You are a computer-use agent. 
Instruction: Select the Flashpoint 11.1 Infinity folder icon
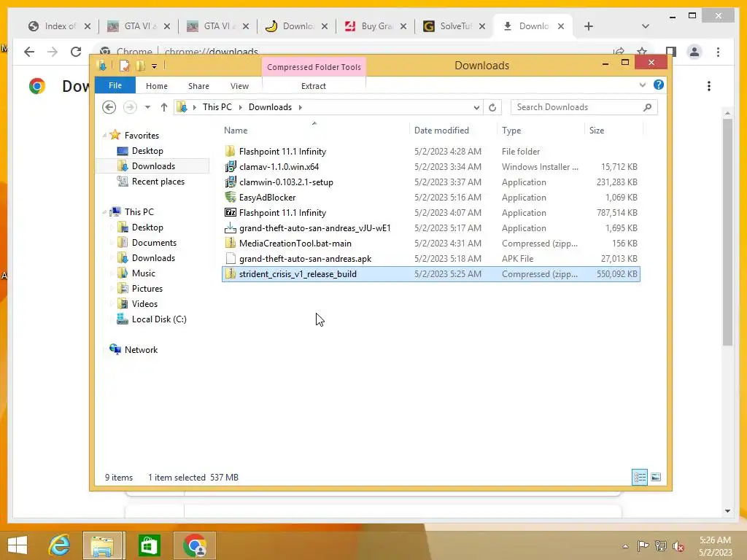(x=230, y=151)
